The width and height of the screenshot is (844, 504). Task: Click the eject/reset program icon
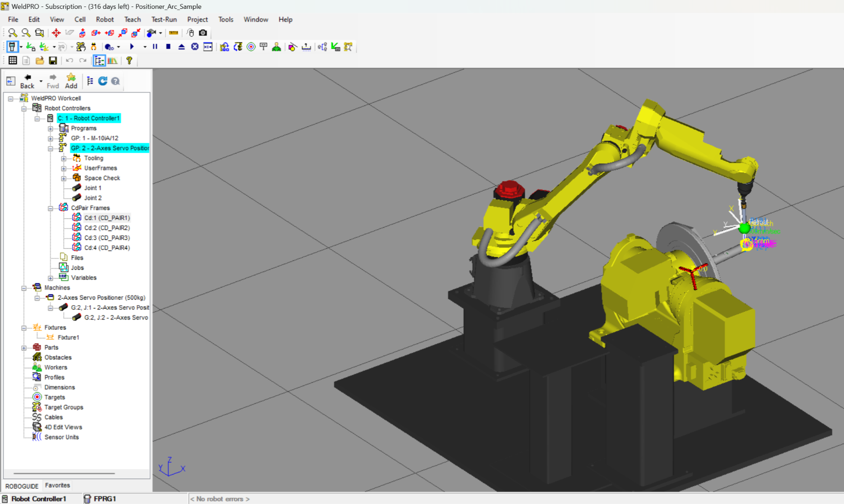pyautogui.click(x=182, y=47)
